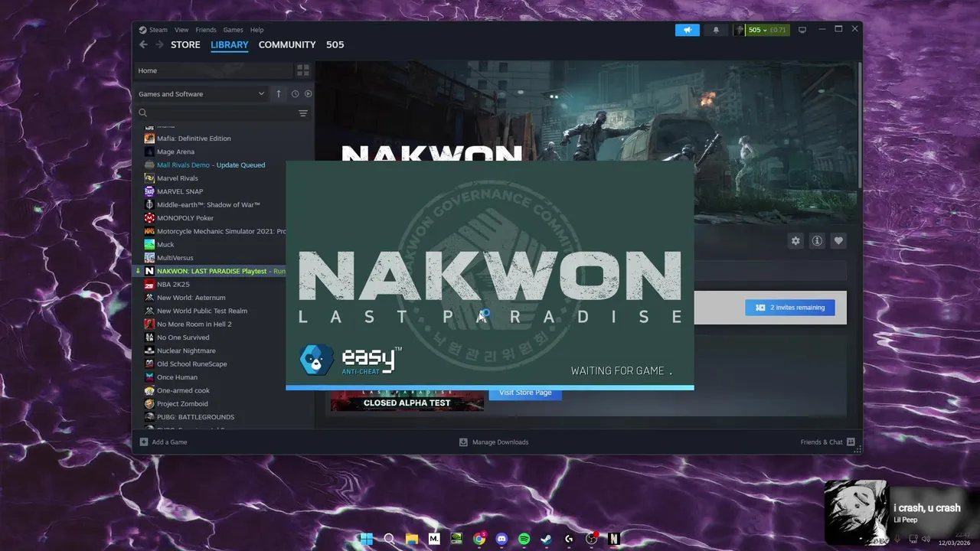
Task: Favorite the game with heart icon
Action: [x=838, y=240]
